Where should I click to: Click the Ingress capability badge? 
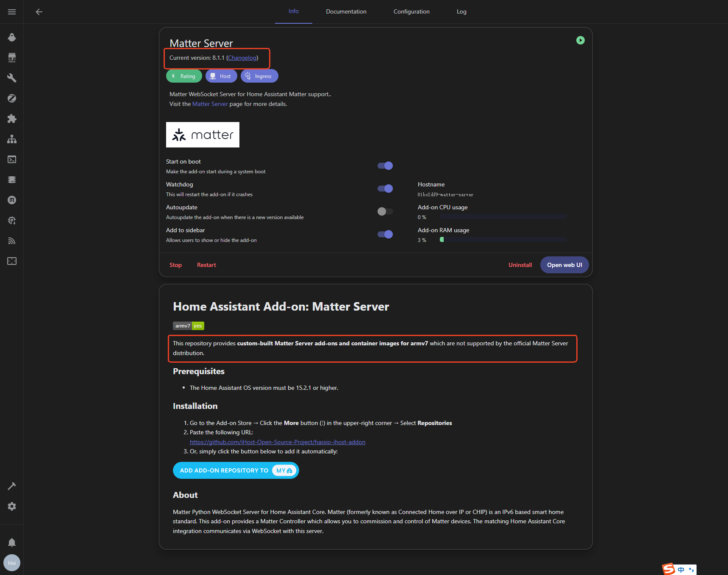click(x=259, y=76)
